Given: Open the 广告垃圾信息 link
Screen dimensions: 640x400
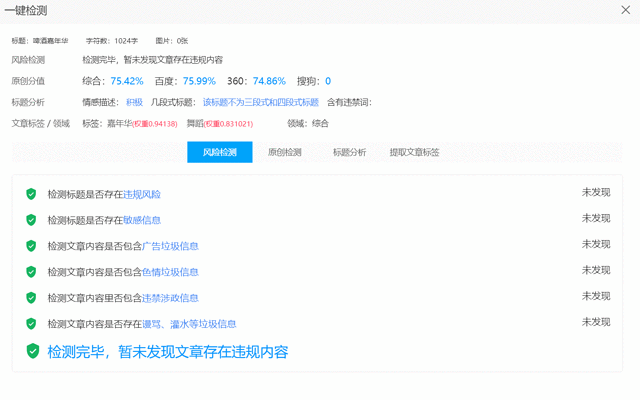Looking at the screenshot, I should (x=167, y=246).
